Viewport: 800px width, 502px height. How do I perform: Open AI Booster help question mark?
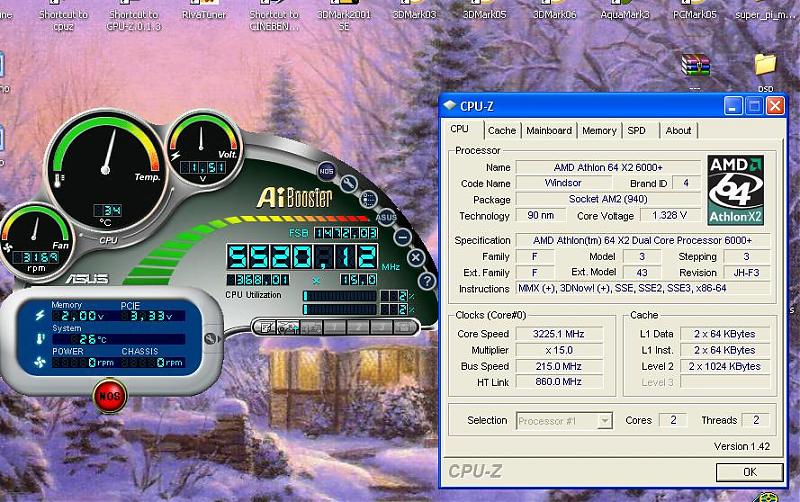tap(427, 281)
